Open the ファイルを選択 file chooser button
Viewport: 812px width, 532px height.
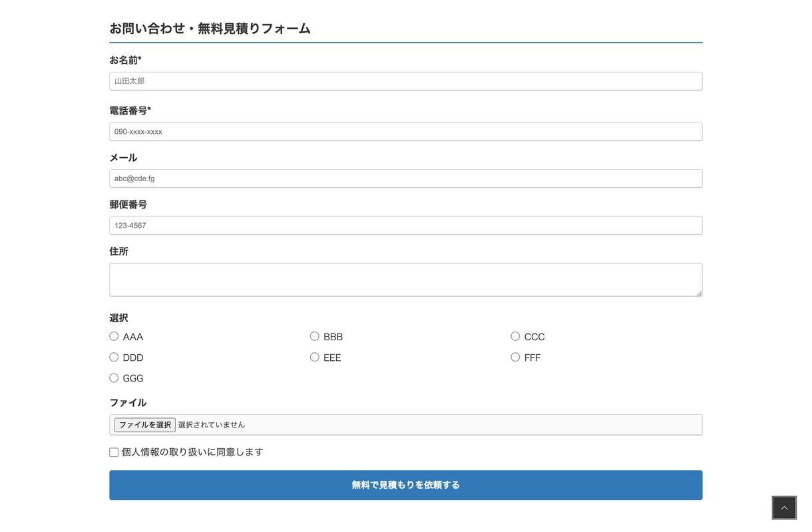tap(145, 425)
